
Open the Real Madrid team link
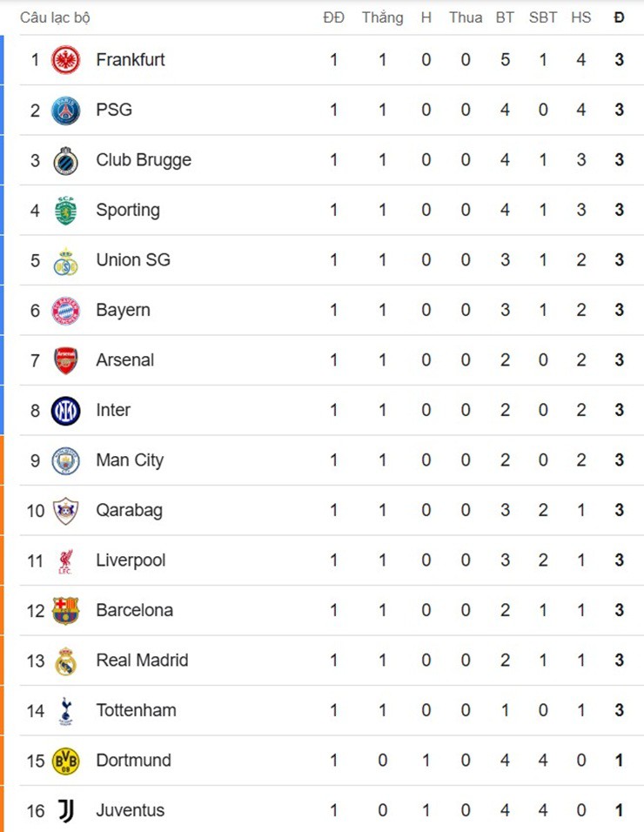[x=142, y=661]
